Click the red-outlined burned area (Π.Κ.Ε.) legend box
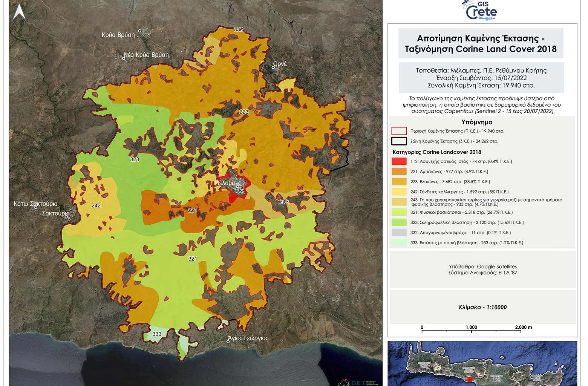Screen dimensions: 588x386 pyautogui.click(x=399, y=131)
